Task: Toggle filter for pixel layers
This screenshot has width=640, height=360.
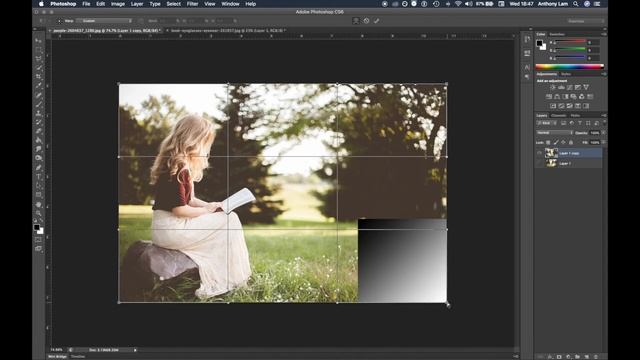Action: (563, 123)
